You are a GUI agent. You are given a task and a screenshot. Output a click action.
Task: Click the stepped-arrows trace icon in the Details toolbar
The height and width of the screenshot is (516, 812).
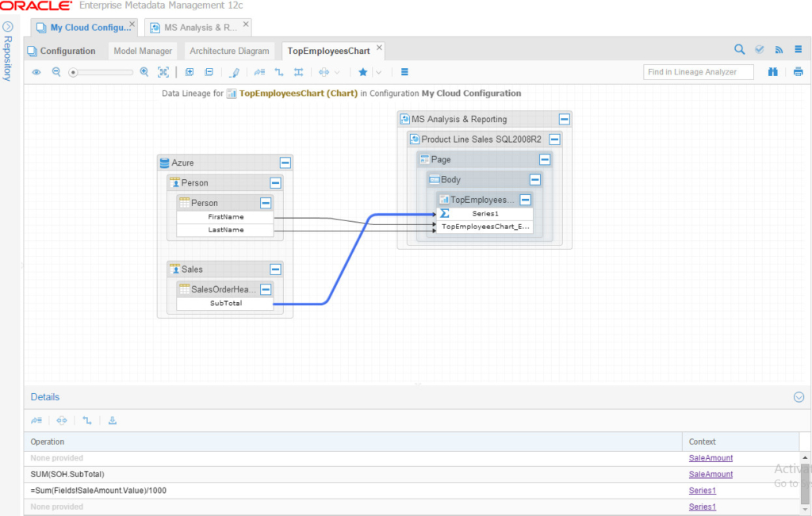point(87,420)
